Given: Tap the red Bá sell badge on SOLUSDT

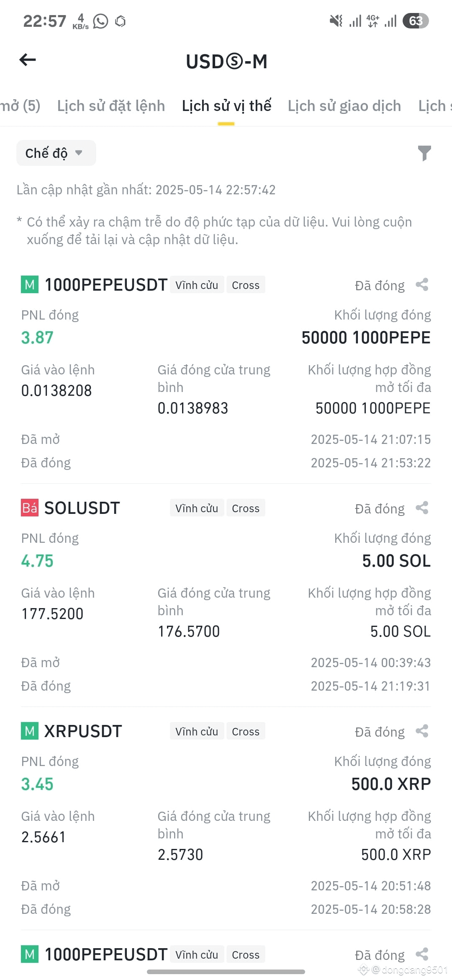Looking at the screenshot, I should click(30, 508).
